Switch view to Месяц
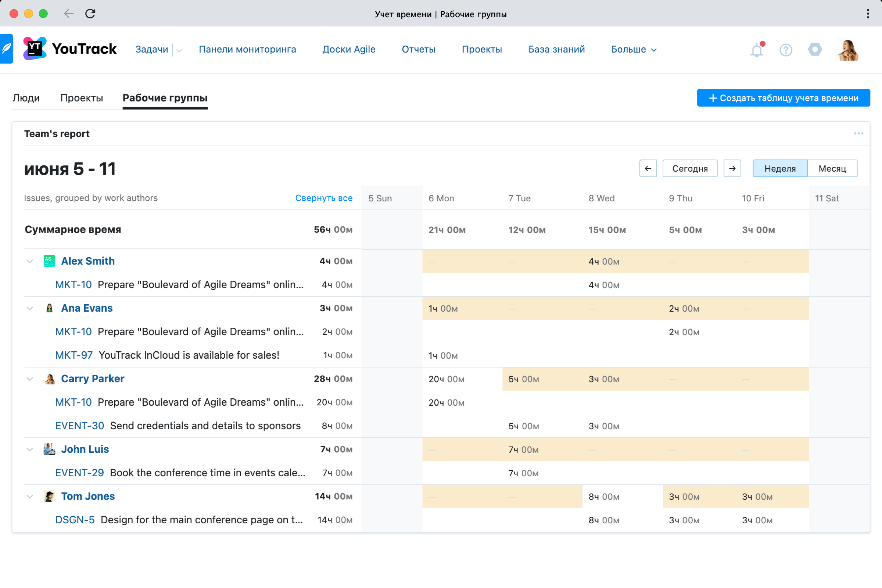 click(832, 168)
